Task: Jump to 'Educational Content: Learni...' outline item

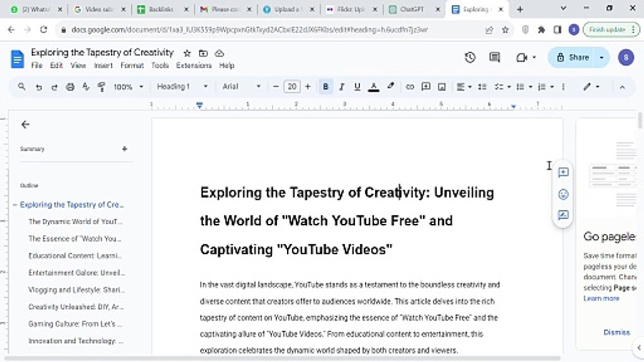Action: [x=75, y=255]
